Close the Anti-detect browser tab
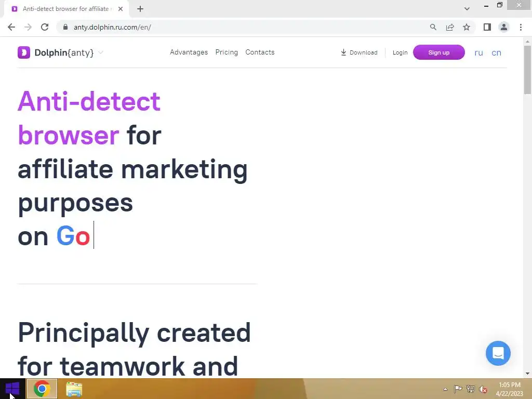This screenshot has width=532, height=399. (x=121, y=9)
